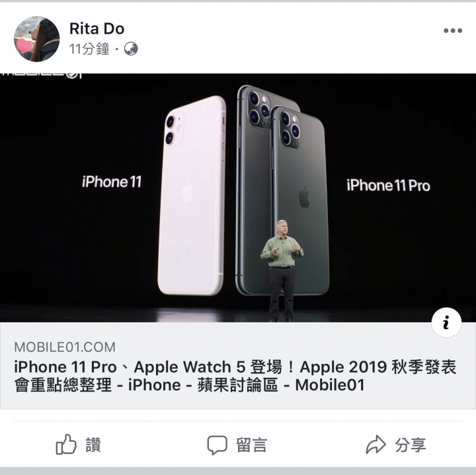Screen dimensions: 476x475
Task: Click the speech bubble comment icon
Action: coord(217,445)
